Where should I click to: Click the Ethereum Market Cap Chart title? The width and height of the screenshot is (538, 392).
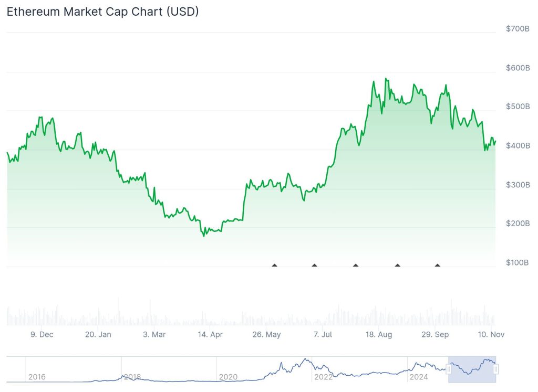[x=102, y=12]
